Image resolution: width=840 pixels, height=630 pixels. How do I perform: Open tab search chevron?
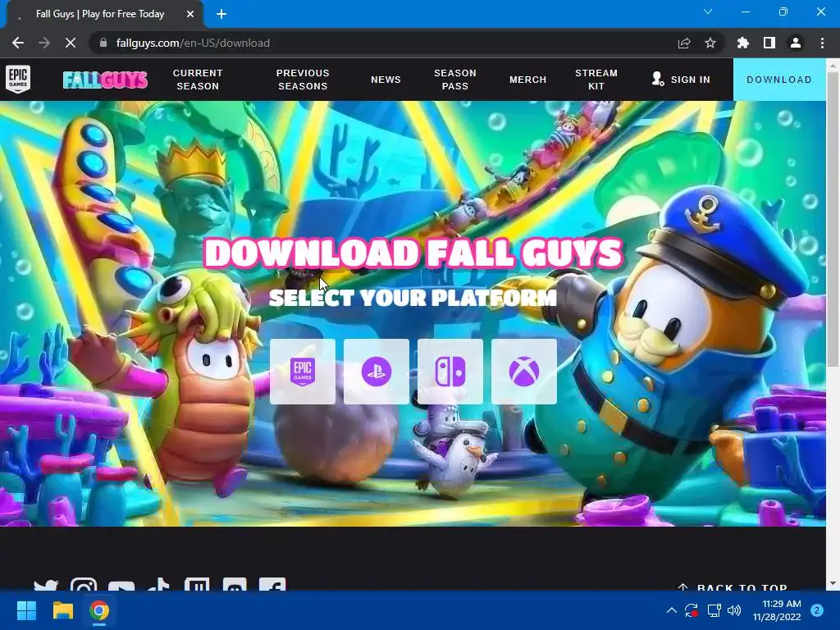click(x=708, y=11)
